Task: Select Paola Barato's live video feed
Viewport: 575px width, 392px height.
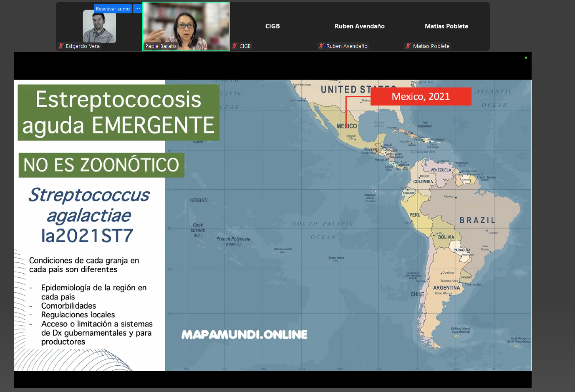Action: 186,26
